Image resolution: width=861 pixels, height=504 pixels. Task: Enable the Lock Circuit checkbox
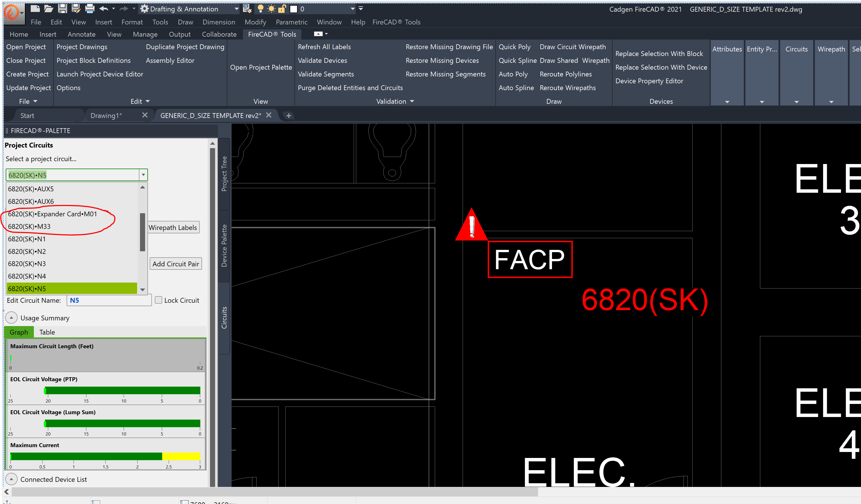(x=158, y=300)
